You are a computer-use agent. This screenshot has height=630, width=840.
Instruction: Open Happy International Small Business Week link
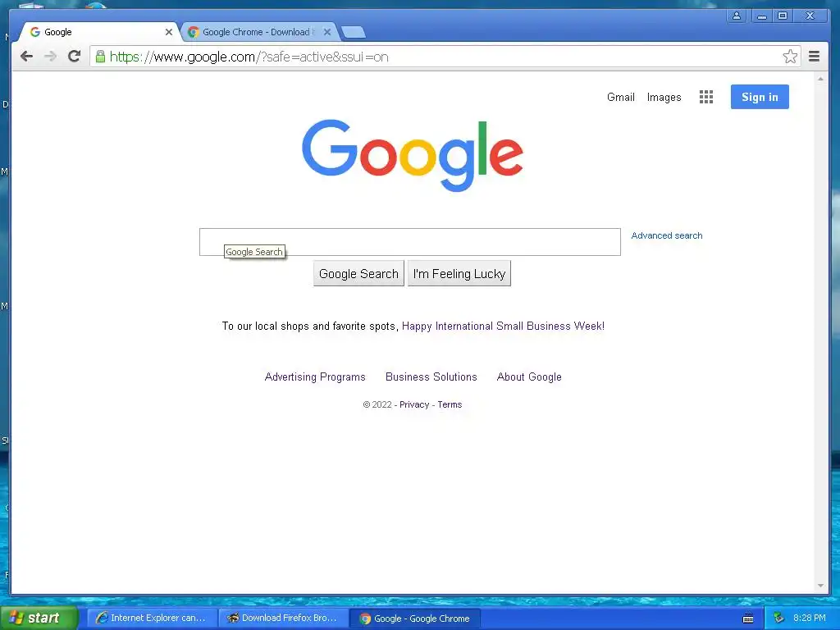(503, 326)
